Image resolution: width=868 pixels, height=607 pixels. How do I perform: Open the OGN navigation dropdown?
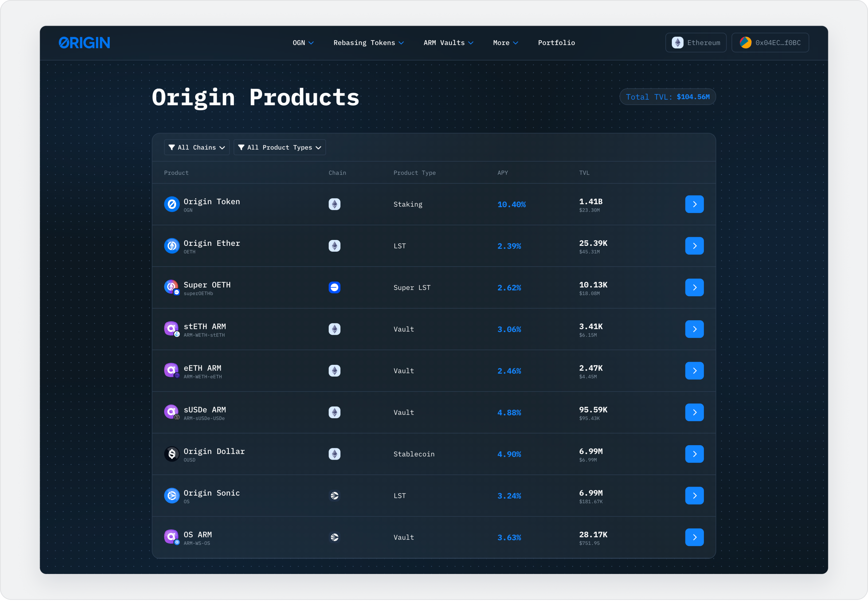coord(303,43)
